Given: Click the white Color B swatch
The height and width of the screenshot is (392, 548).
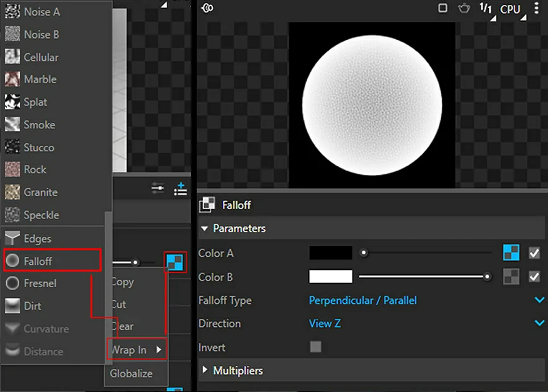Looking at the screenshot, I should [x=331, y=277].
